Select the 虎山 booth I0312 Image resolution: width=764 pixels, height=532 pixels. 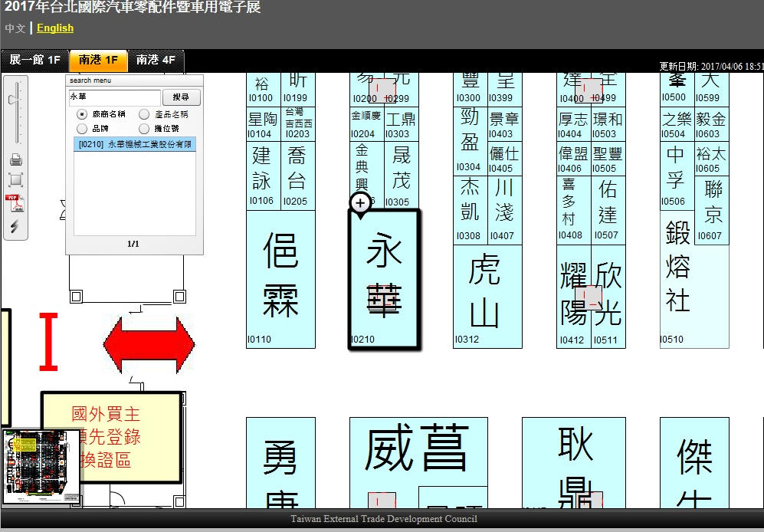tap(487, 297)
